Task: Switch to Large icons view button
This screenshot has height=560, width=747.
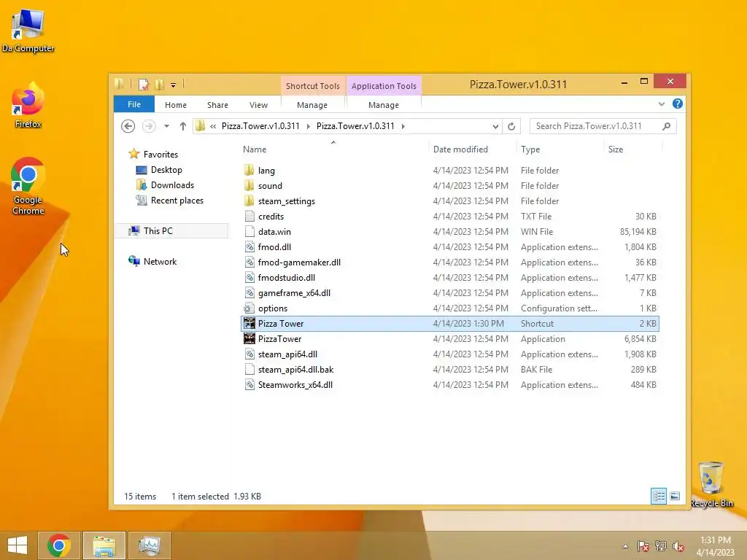Action: [675, 496]
